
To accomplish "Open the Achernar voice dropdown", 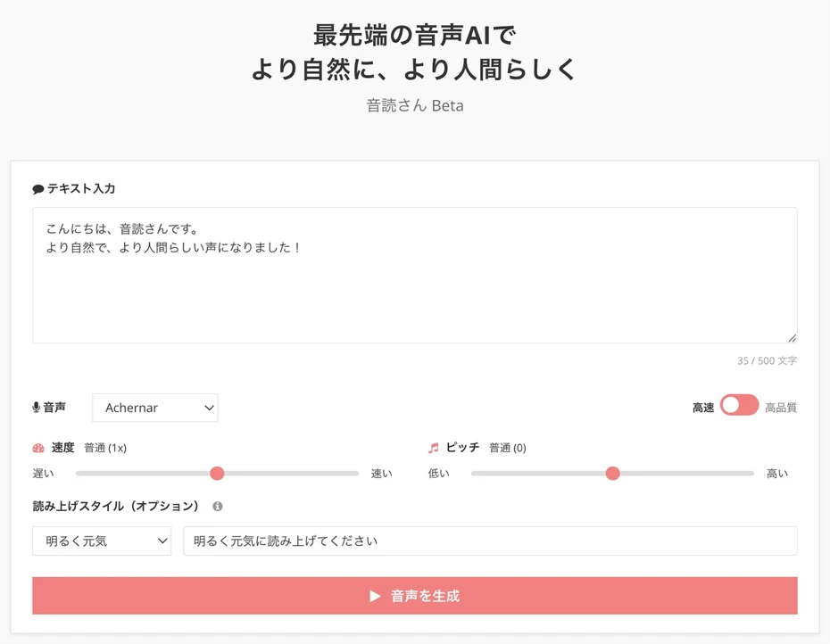I will tap(154, 408).
